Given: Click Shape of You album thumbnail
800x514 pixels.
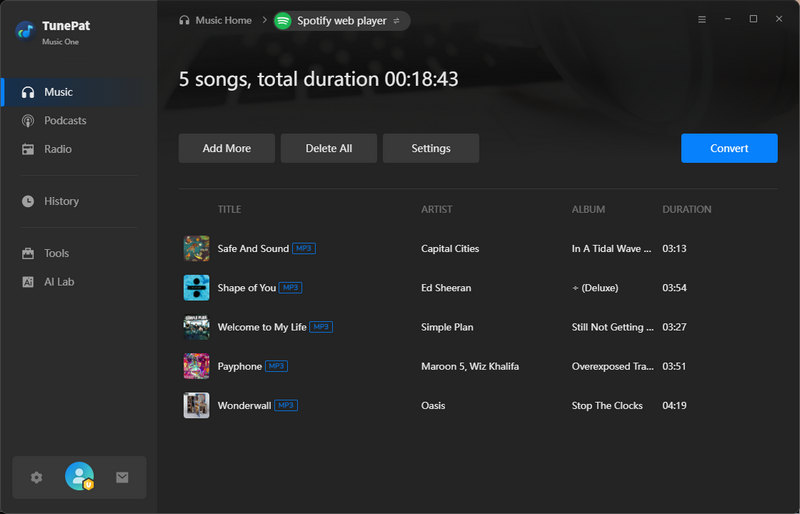Looking at the screenshot, I should 196,288.
